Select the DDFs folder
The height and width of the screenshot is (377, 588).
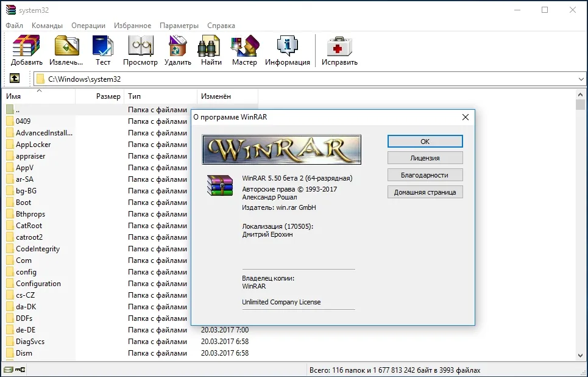tap(24, 318)
